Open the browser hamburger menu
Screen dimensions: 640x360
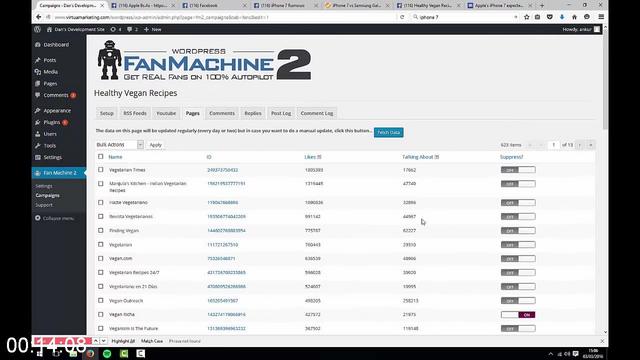coord(601,17)
